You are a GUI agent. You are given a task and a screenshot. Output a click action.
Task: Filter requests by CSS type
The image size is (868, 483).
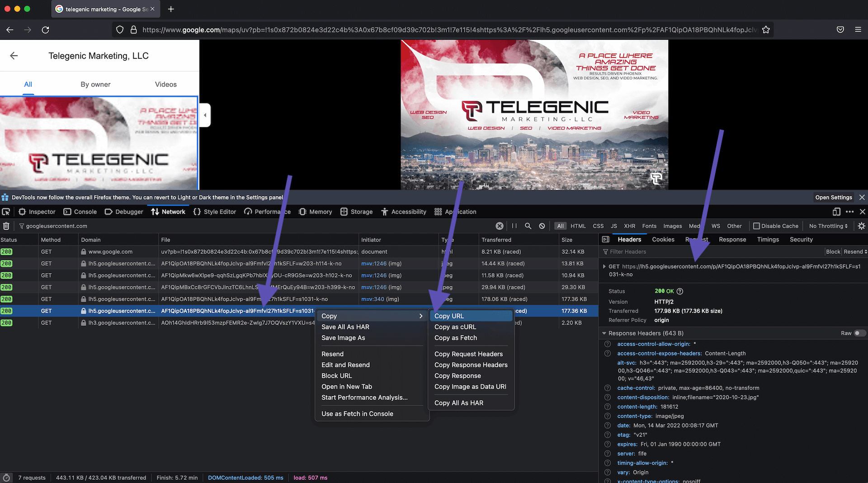click(x=598, y=226)
